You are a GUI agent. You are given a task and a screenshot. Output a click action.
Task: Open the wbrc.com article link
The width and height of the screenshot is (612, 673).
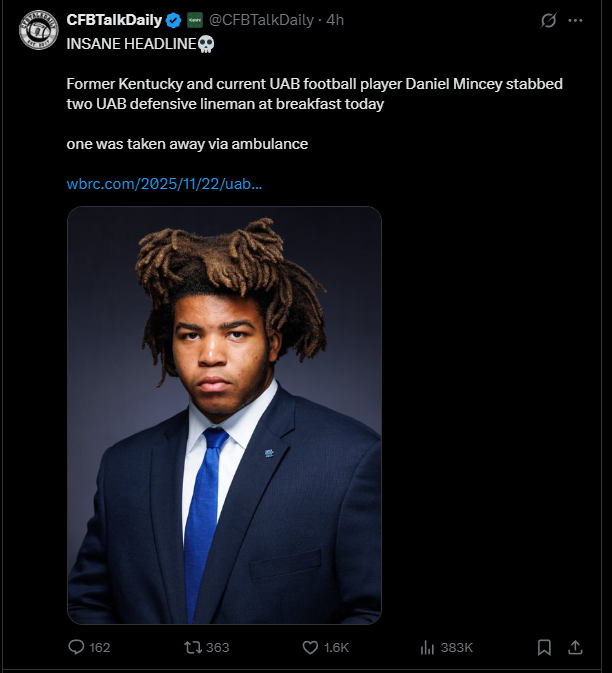(164, 184)
